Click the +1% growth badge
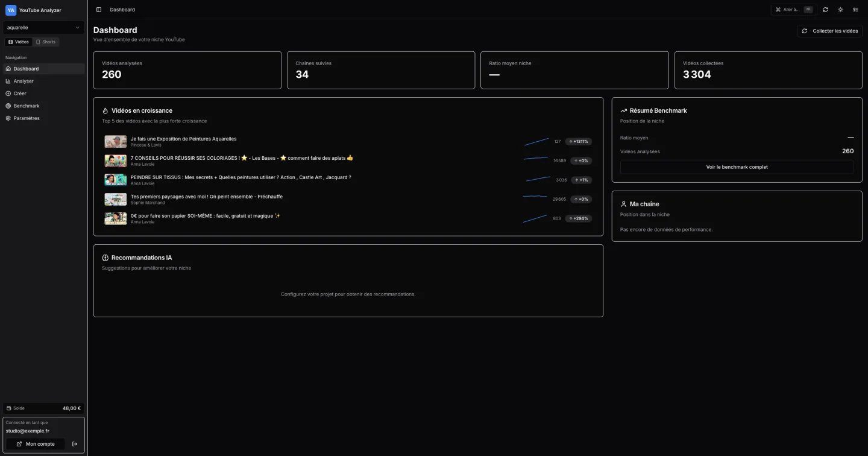 (x=582, y=180)
